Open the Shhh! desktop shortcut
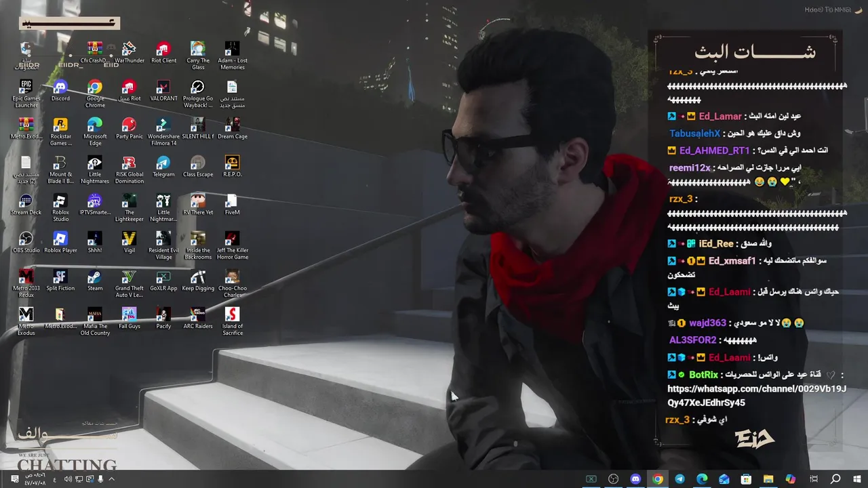The height and width of the screenshot is (488, 868). 95,243
